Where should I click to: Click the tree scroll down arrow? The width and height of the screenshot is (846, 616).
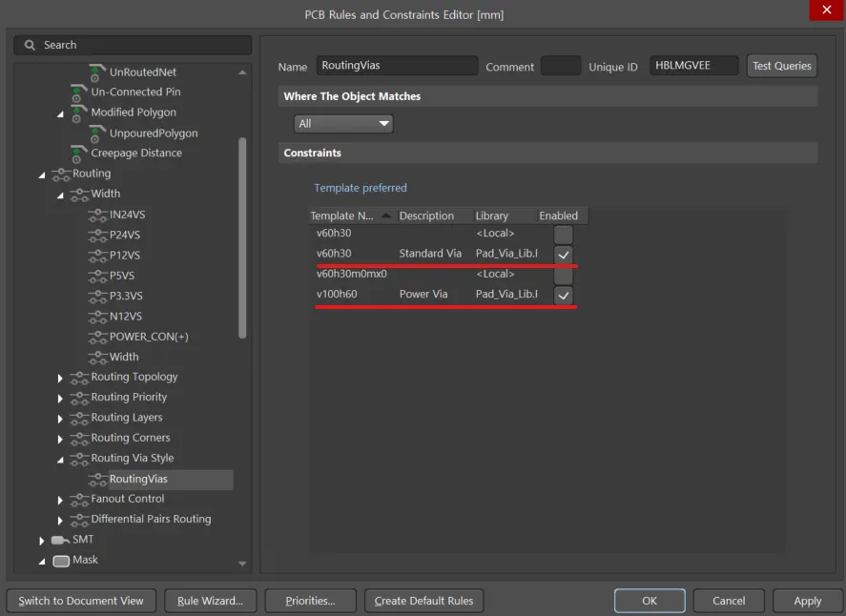point(242,564)
